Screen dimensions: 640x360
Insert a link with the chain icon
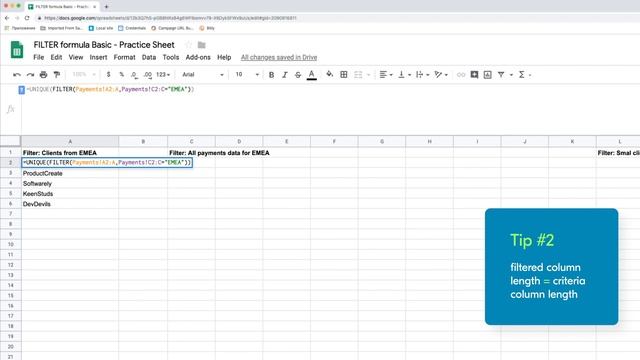pos(461,75)
